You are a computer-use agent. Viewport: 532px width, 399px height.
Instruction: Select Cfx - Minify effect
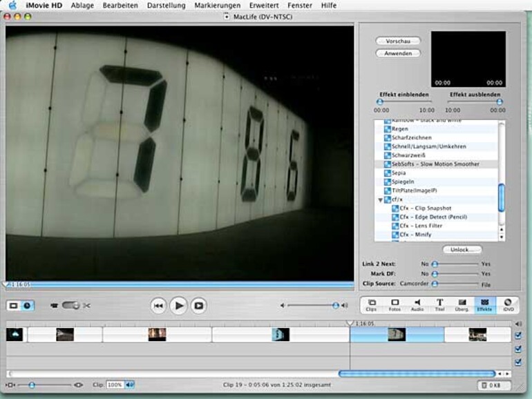point(437,235)
